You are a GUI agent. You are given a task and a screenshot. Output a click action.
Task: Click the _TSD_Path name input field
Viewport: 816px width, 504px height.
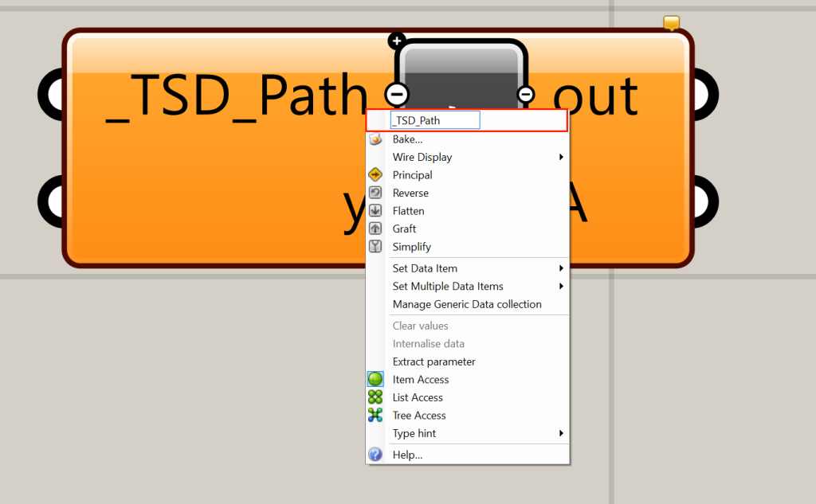pyautogui.click(x=435, y=119)
